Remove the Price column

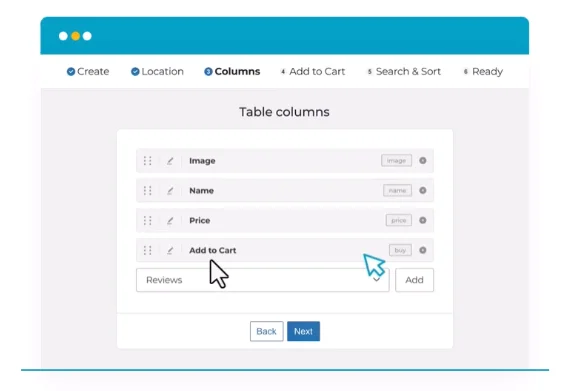[422, 220]
